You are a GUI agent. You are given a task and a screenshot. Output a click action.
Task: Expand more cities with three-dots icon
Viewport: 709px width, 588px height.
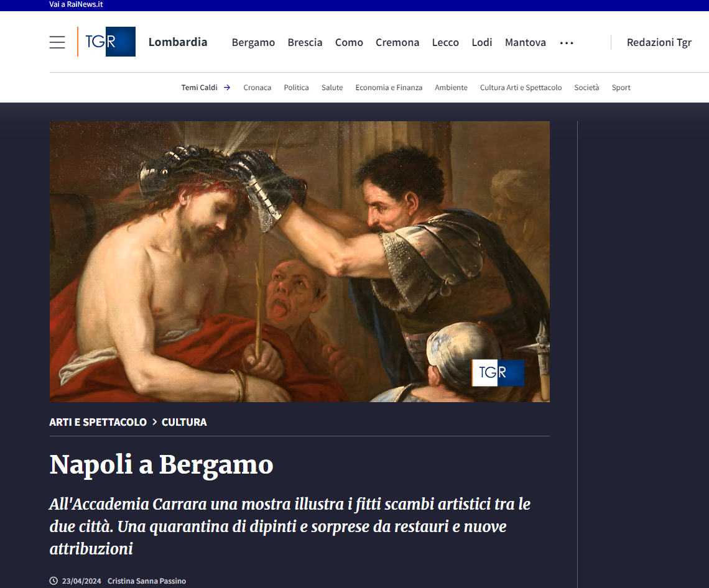(x=567, y=43)
